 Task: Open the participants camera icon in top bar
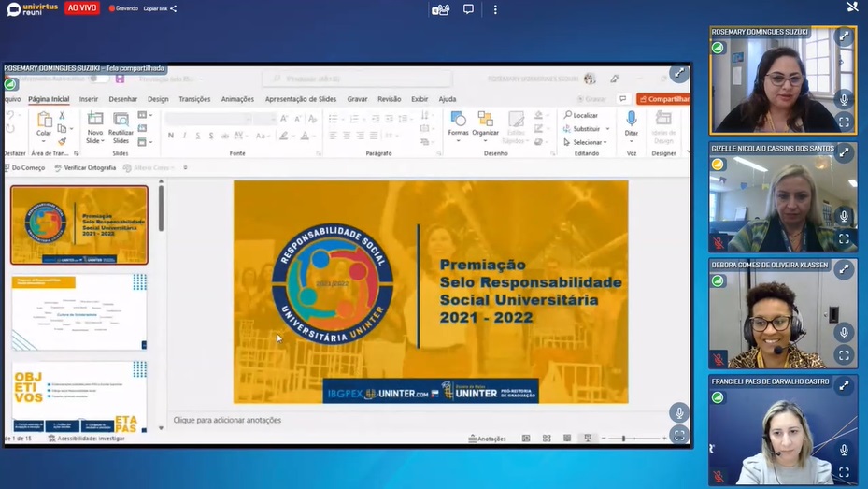click(x=440, y=10)
